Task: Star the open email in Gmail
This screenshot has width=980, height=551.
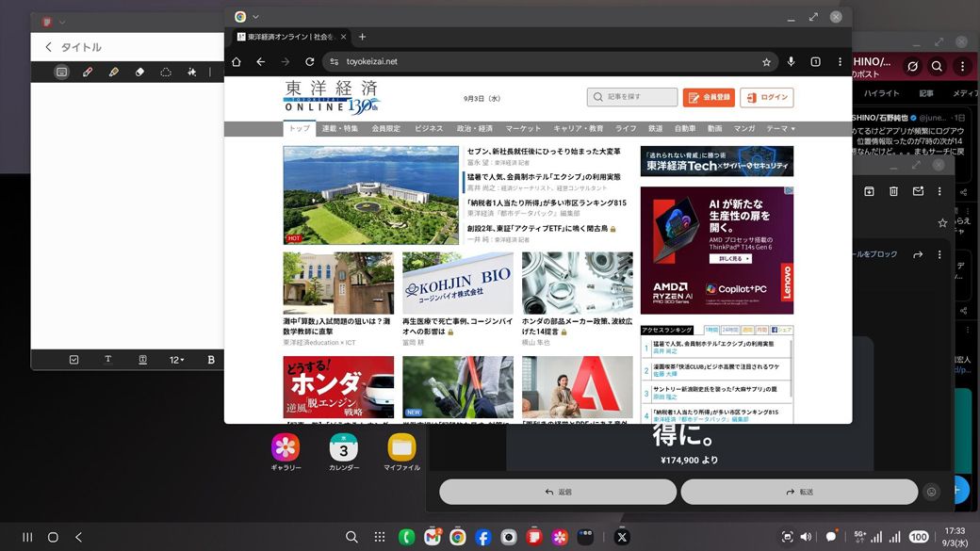Action: click(x=942, y=223)
